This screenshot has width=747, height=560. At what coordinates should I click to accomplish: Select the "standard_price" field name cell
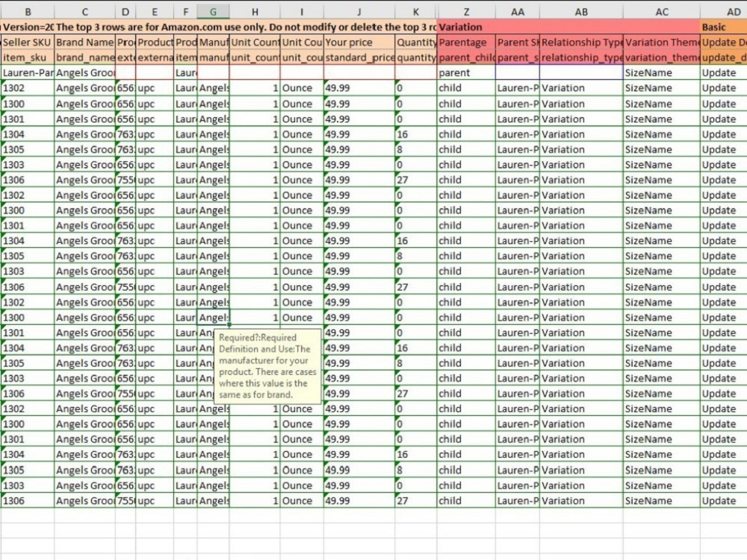click(359, 57)
